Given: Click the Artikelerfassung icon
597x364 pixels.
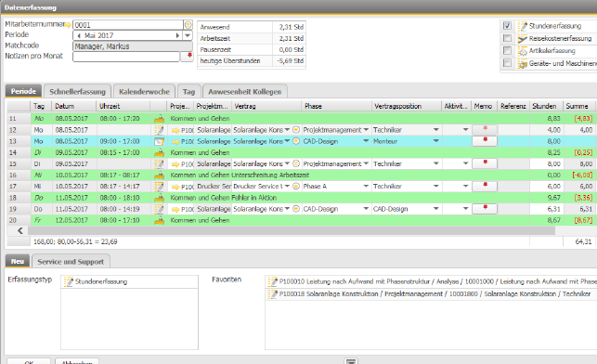Looking at the screenshot, I should (x=522, y=51).
